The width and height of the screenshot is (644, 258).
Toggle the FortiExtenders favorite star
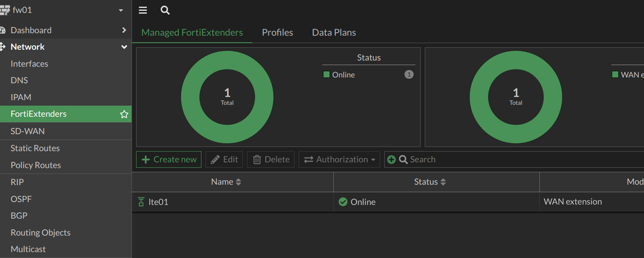click(124, 114)
